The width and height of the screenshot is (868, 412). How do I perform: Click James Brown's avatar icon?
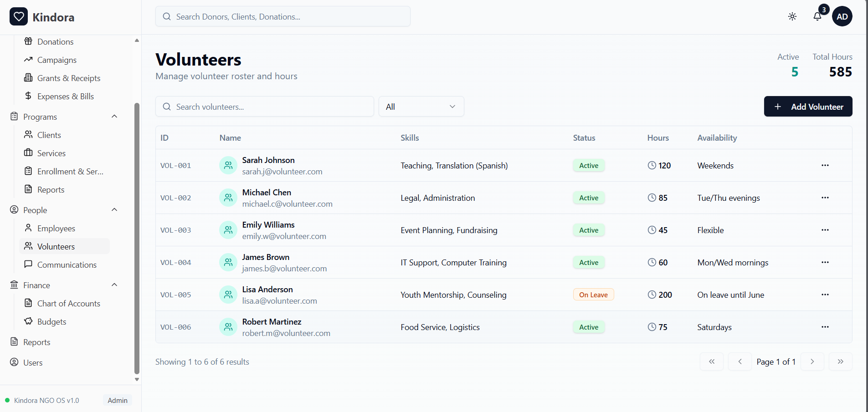pyautogui.click(x=228, y=262)
